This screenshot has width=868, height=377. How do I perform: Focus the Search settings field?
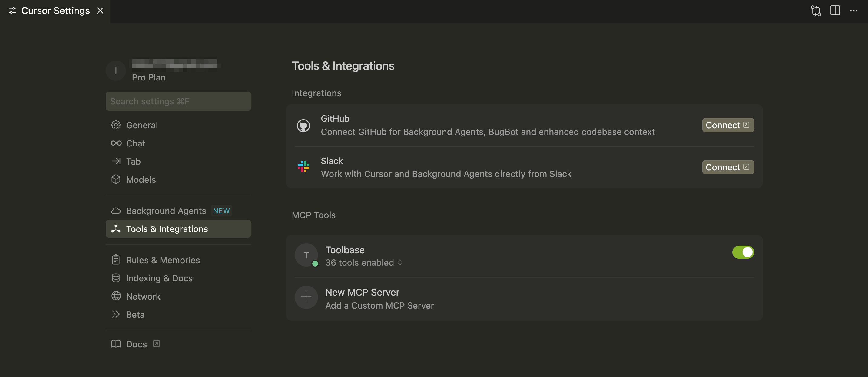(178, 101)
